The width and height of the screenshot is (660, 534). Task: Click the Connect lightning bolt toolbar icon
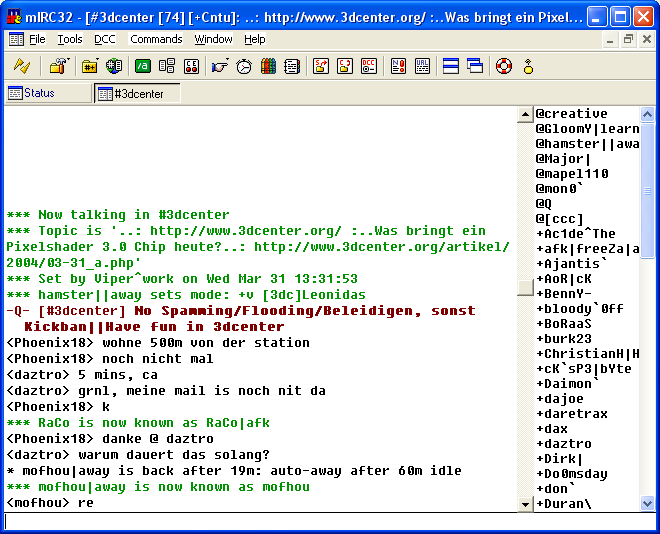[x=22, y=66]
